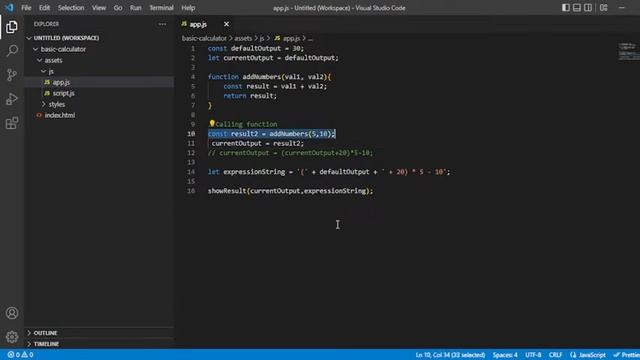Viewport: 640px width, 360px height.
Task: Open the Help menu
Action: click(188, 8)
